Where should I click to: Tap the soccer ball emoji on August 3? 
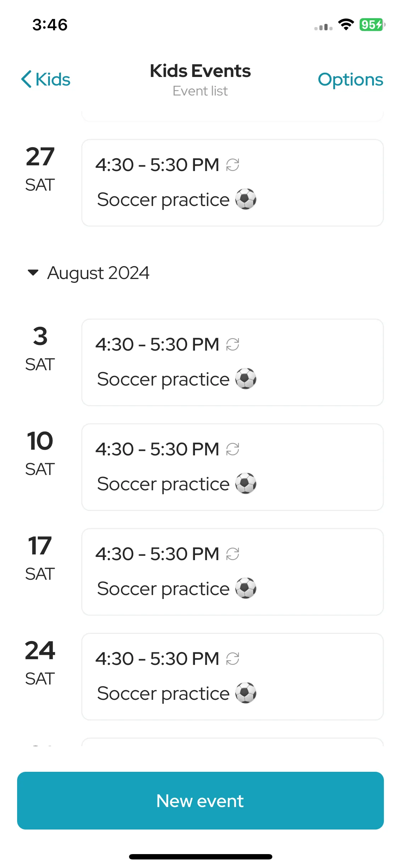point(246,378)
